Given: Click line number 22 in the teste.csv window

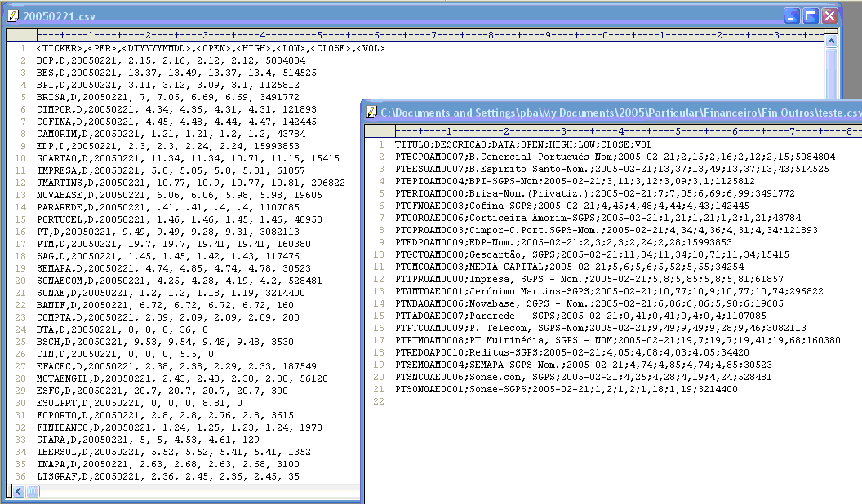Looking at the screenshot, I should (378, 401).
